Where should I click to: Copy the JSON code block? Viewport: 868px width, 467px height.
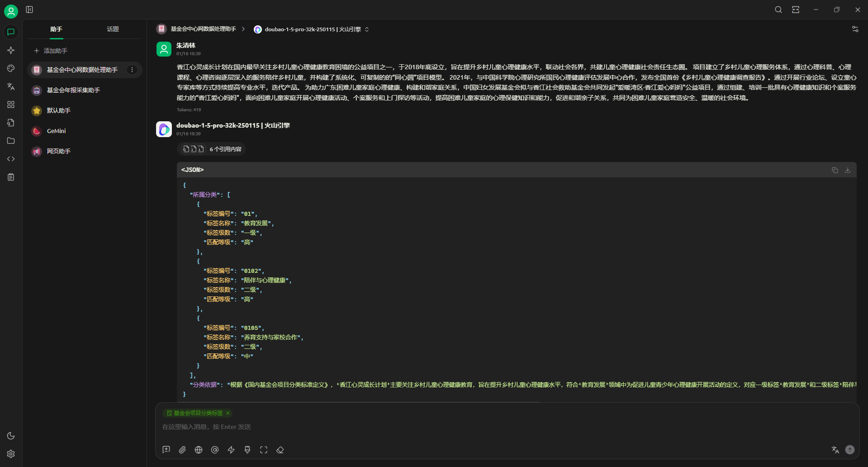click(x=835, y=170)
